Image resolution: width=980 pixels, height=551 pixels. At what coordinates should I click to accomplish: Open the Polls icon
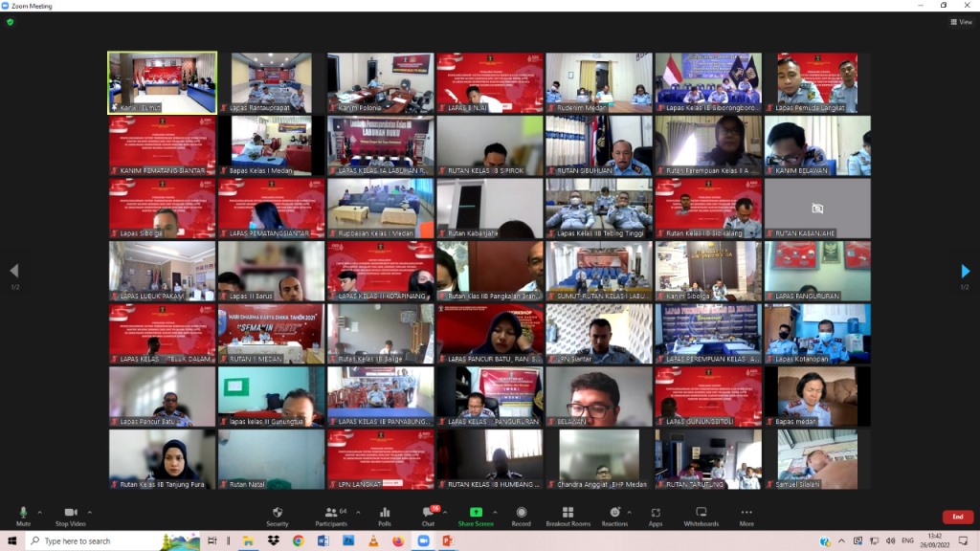(x=385, y=515)
